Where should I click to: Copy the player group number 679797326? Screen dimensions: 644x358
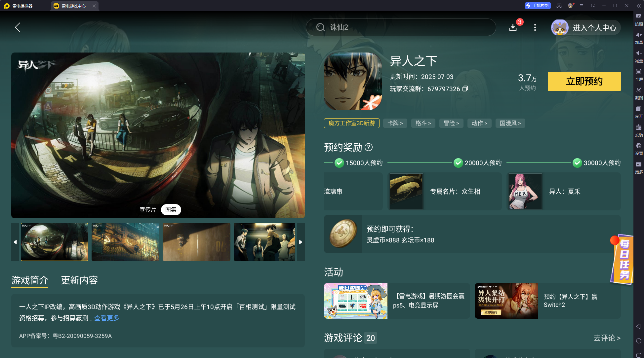tap(465, 89)
